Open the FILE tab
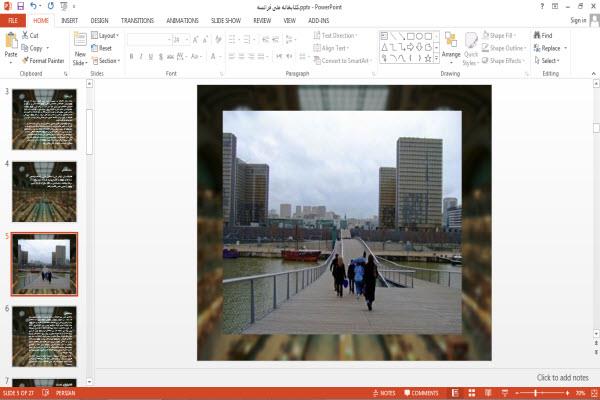This screenshot has height=400, width=600. click(13, 20)
